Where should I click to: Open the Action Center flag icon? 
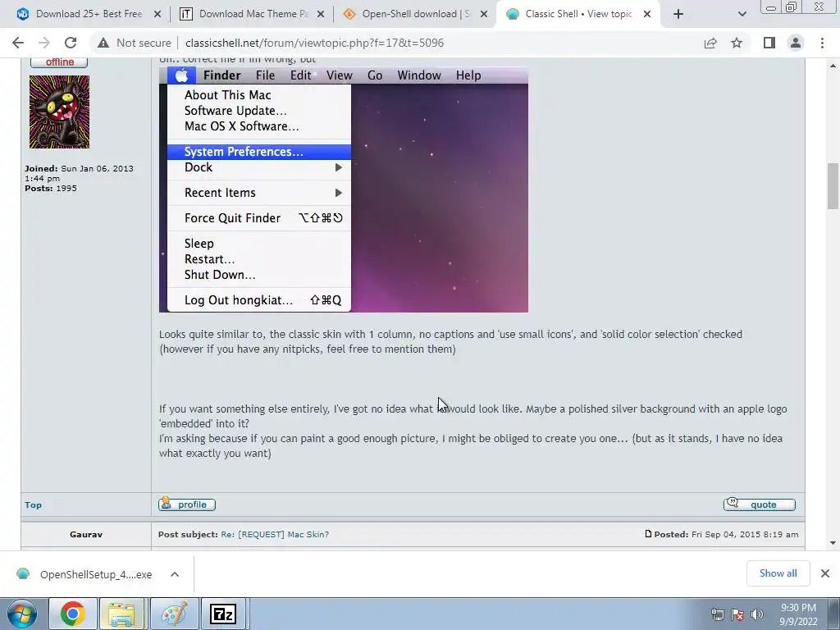click(x=737, y=614)
